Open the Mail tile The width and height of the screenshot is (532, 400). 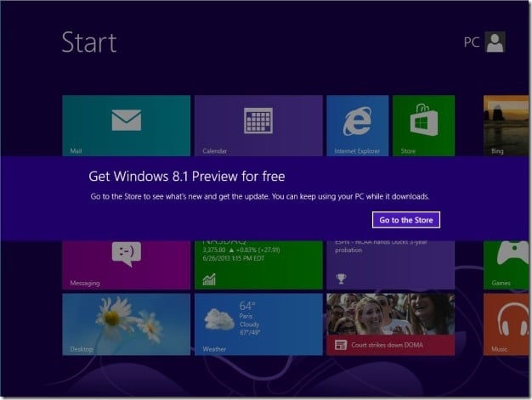tap(127, 126)
